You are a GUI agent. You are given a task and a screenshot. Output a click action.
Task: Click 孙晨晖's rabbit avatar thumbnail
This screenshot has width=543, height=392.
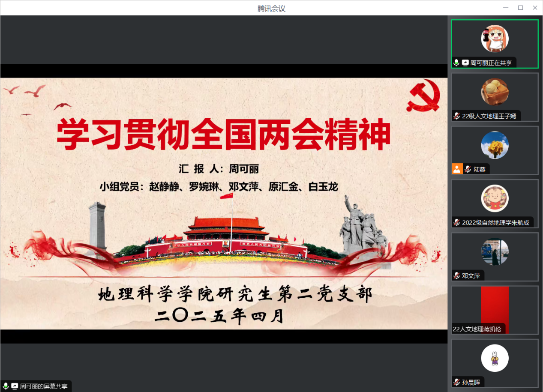[x=495, y=358]
